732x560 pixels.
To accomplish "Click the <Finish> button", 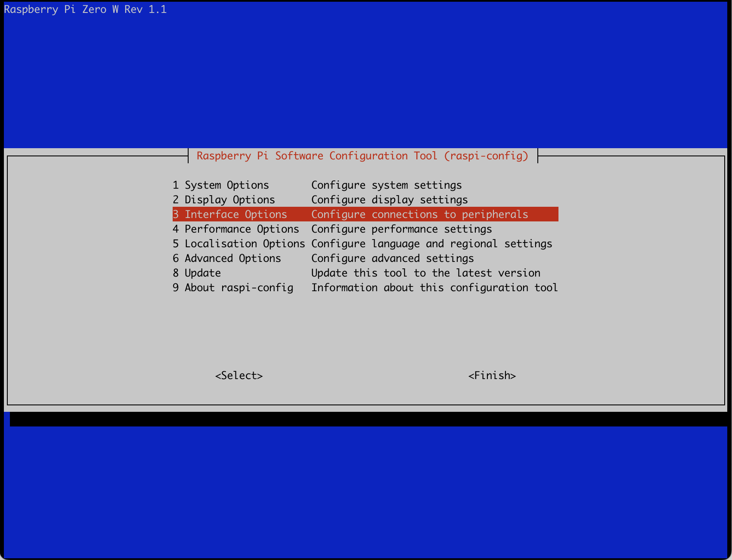I will [x=492, y=376].
